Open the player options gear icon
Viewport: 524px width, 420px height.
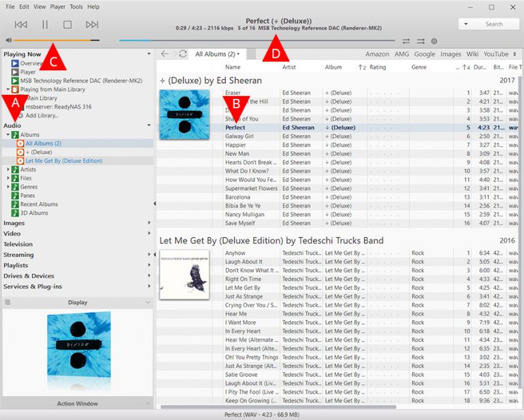point(434,41)
